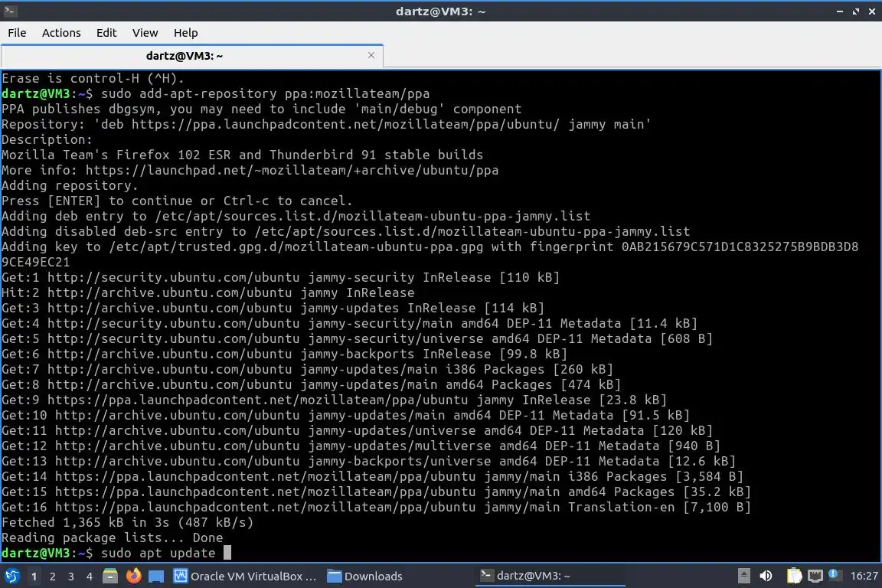This screenshot has height=588, width=882.
Task: Click the 'Press [ENTER] to continue' line
Action: [x=177, y=201]
